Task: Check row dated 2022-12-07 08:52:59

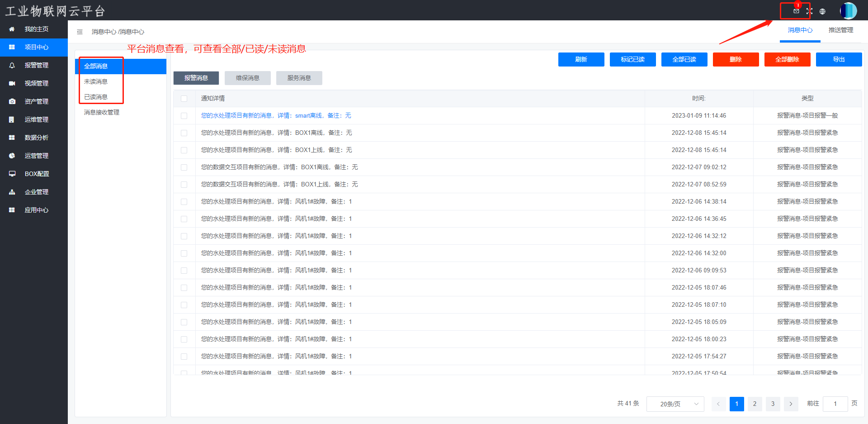Action: pyautogui.click(x=184, y=185)
